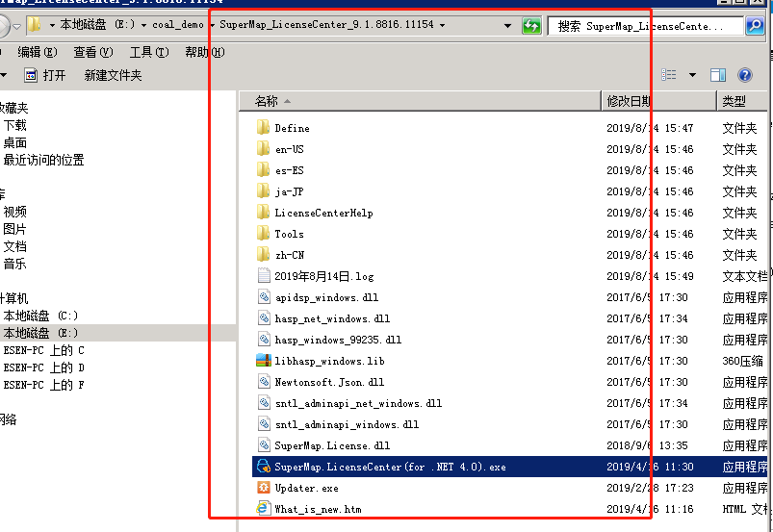Select the sntl_adminapi_net_windows.dll file icon
This screenshot has height=532, width=773.
click(x=264, y=403)
